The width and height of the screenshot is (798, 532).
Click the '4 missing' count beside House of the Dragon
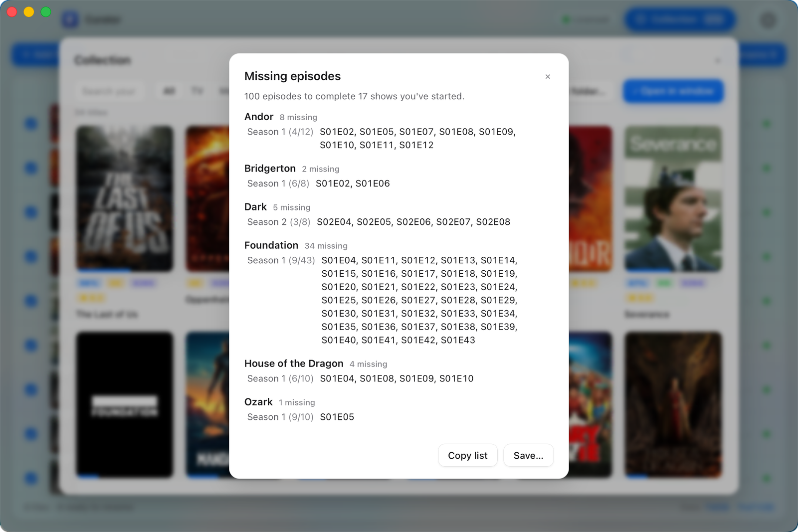369,364
